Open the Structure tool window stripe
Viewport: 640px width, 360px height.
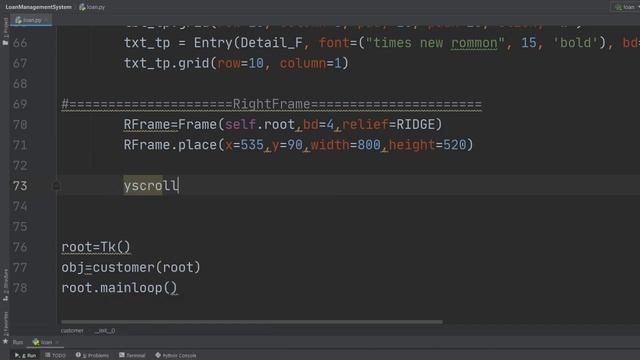(x=5, y=284)
